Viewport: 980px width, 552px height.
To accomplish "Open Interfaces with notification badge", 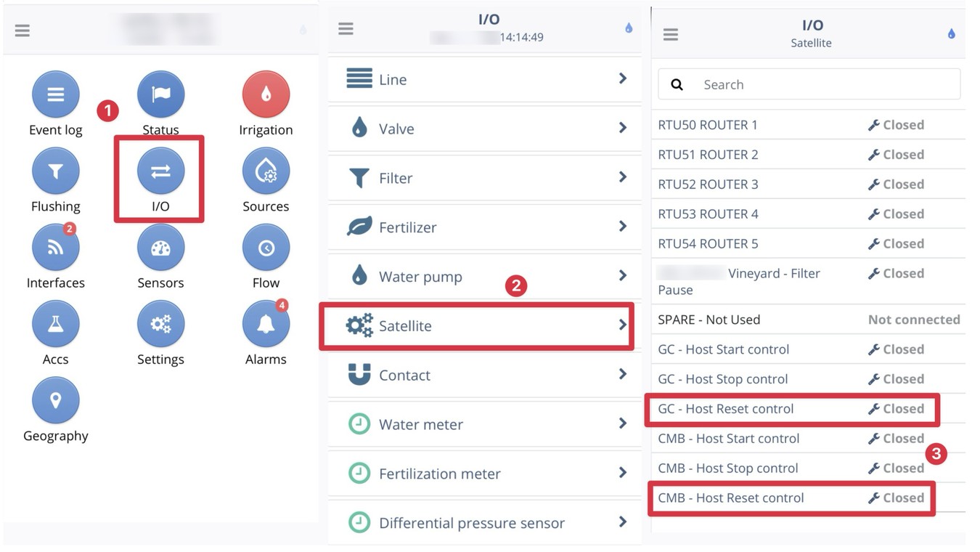I will point(55,248).
